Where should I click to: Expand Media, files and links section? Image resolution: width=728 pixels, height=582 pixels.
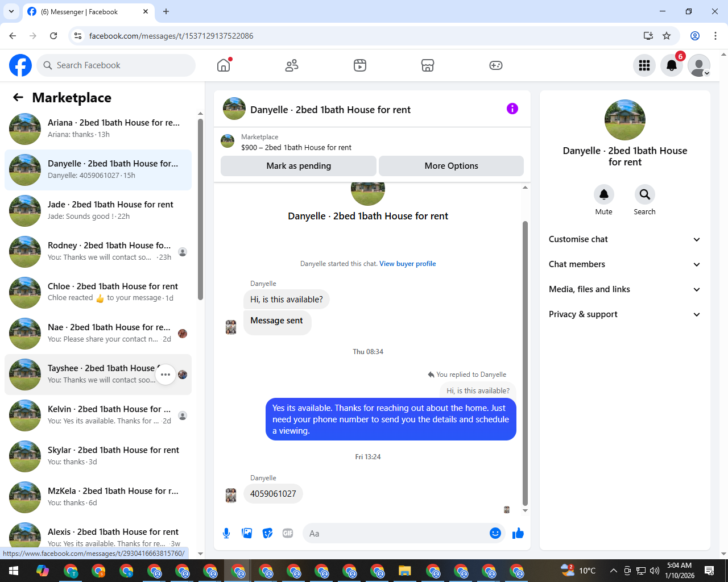coord(624,289)
